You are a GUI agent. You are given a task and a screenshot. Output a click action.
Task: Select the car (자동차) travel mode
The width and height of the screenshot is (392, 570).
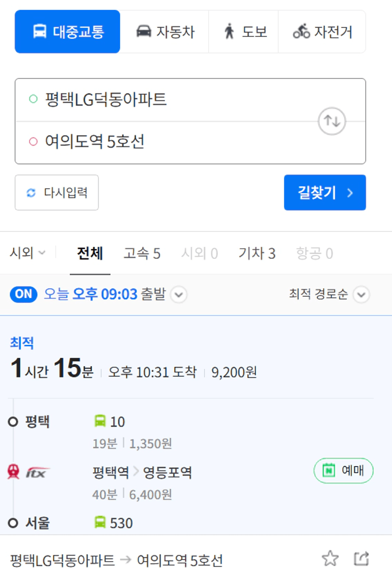[x=164, y=32]
